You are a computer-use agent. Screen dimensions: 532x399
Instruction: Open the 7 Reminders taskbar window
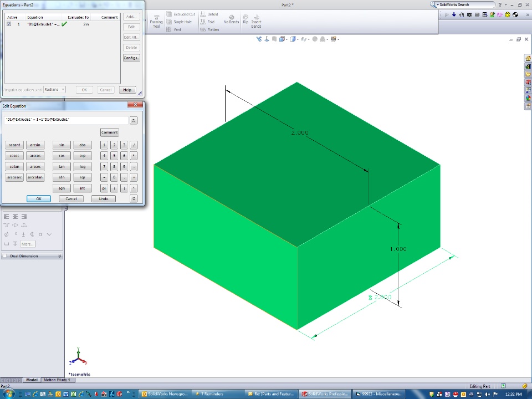point(217,394)
